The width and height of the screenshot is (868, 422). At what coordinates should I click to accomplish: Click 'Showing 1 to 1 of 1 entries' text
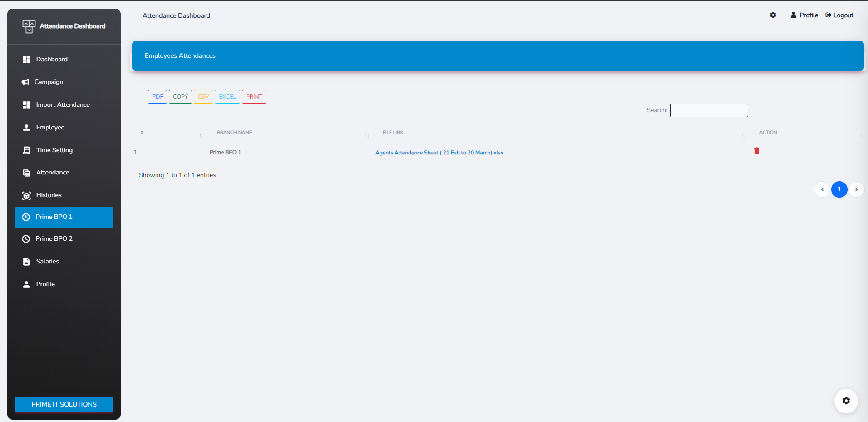tap(178, 175)
